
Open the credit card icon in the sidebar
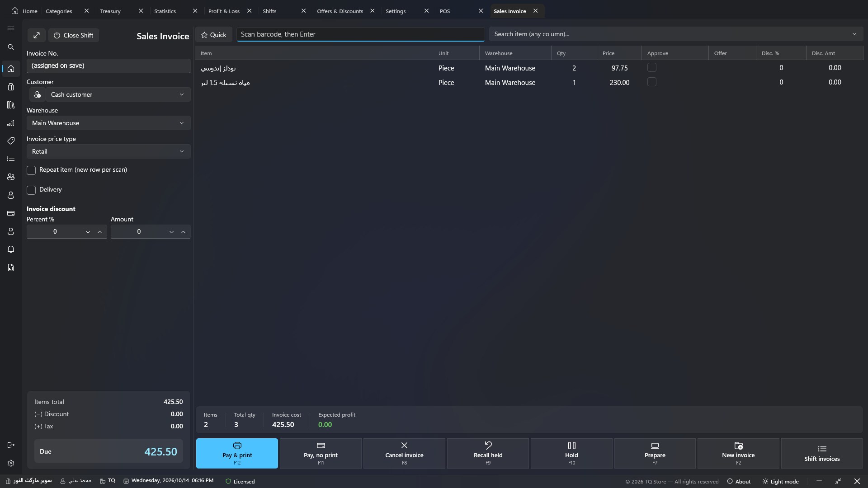(x=11, y=213)
